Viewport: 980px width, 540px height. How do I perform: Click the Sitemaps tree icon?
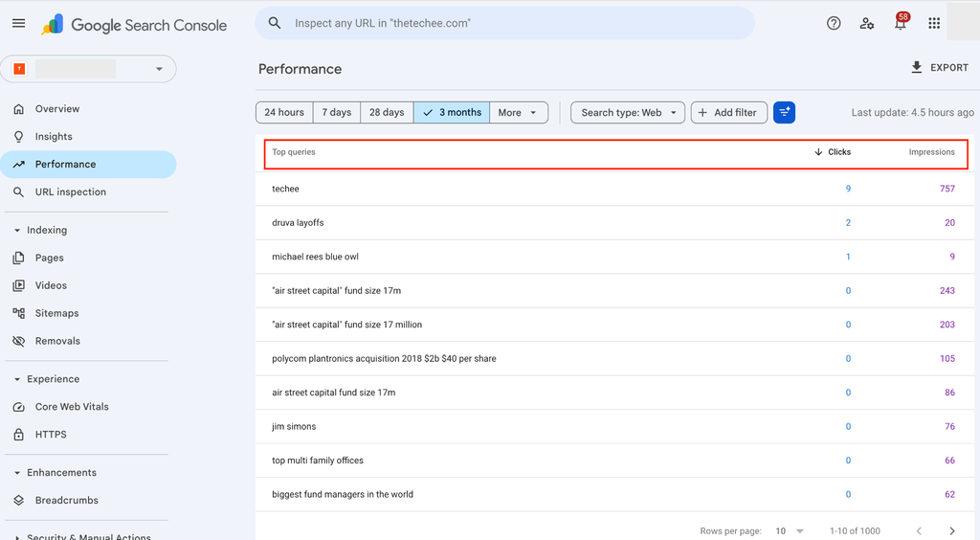coord(19,313)
